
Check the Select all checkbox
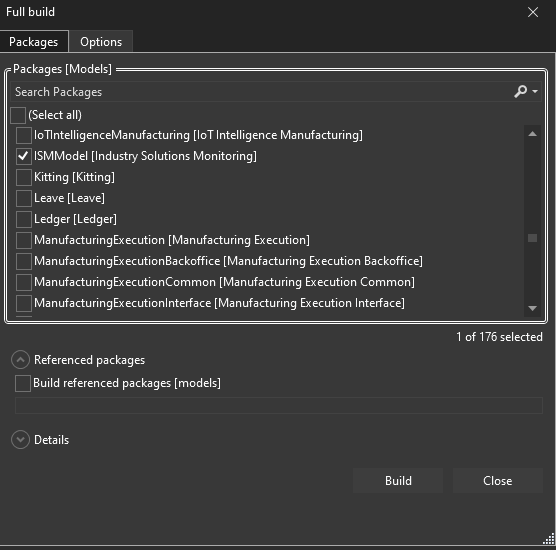click(x=18, y=115)
